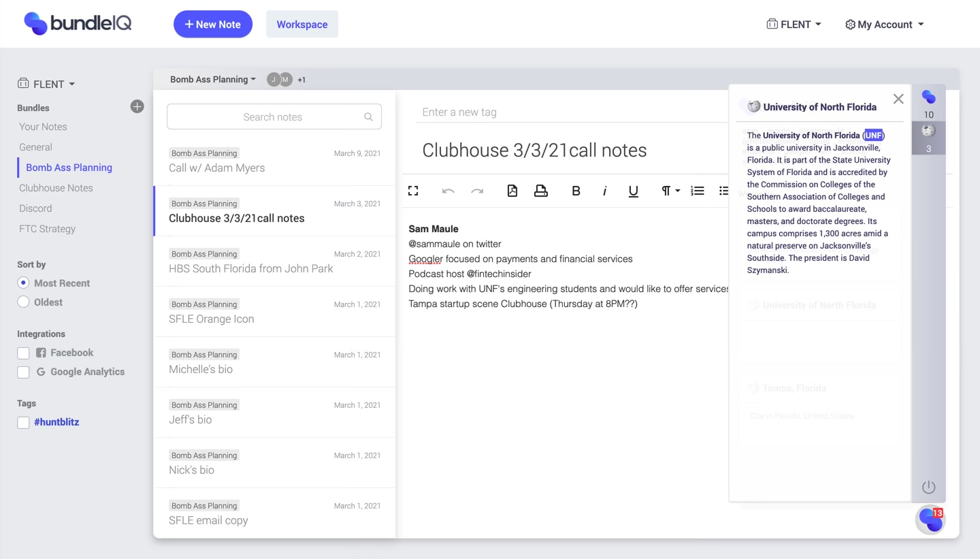Screen dimensions: 980x559
Task: Click the #huntblitz tag link
Action: (56, 422)
